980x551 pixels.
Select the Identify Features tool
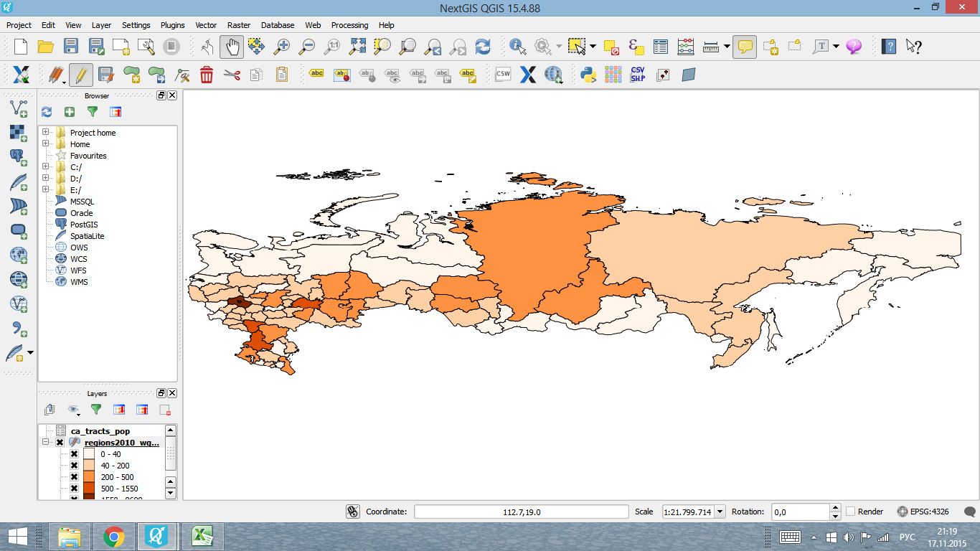click(x=518, y=47)
